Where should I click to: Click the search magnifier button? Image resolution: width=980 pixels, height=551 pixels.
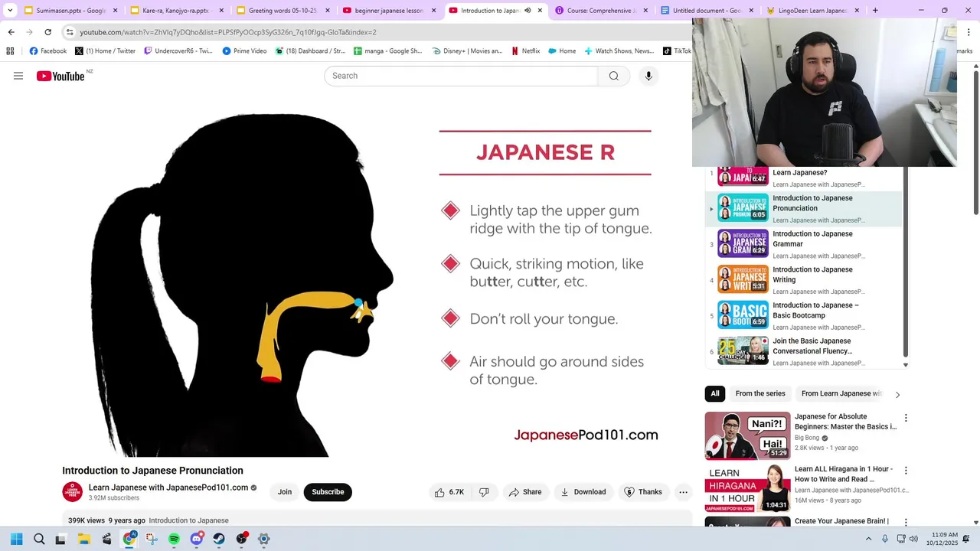coord(613,76)
